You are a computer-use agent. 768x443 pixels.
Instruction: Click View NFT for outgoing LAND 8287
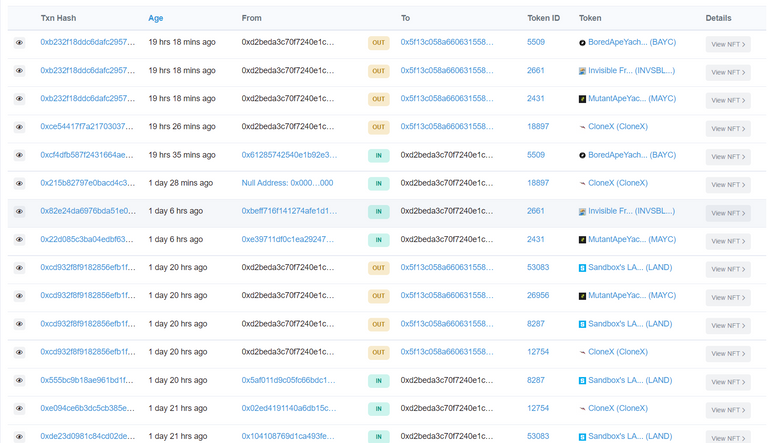[x=728, y=325]
